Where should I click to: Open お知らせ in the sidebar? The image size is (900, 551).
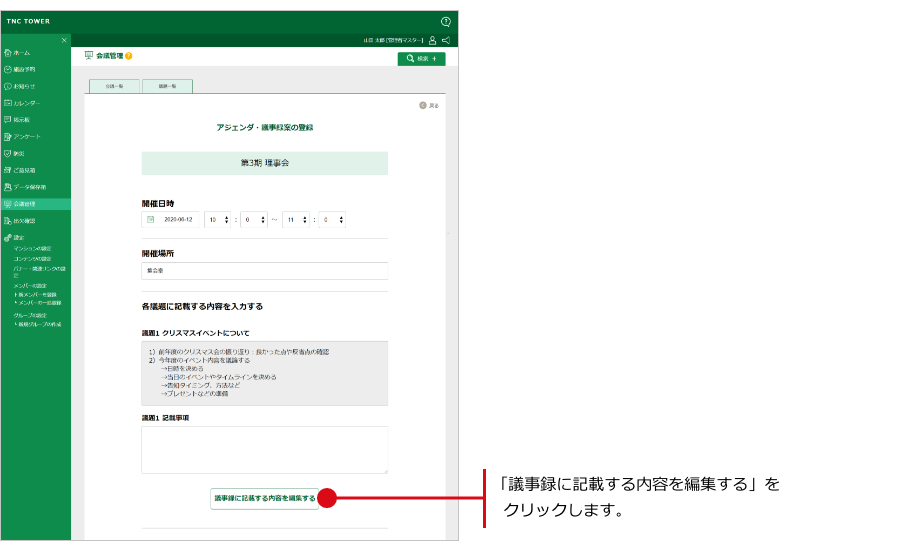pyautogui.click(x=20, y=86)
